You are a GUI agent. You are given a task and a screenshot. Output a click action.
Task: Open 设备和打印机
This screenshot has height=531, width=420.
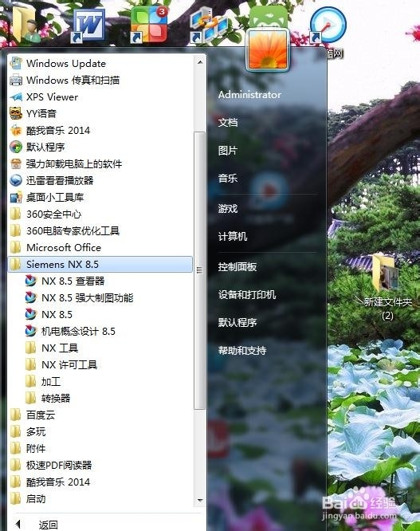pyautogui.click(x=247, y=295)
